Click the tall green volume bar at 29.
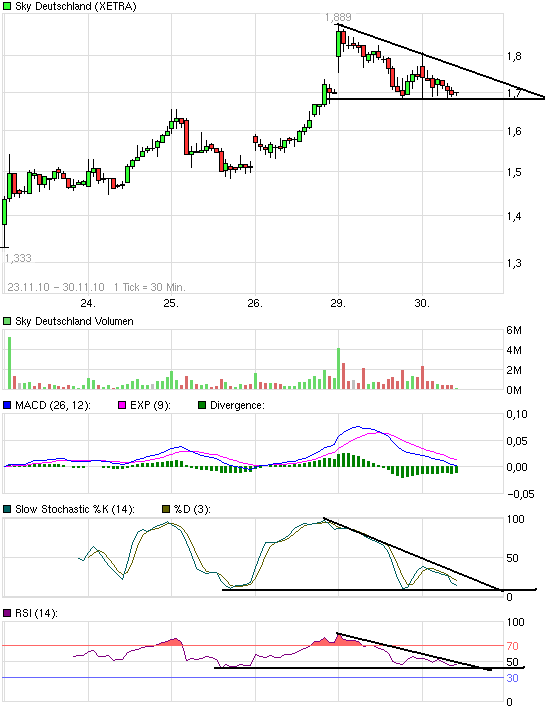This screenshot has width=545, height=710. click(338, 369)
